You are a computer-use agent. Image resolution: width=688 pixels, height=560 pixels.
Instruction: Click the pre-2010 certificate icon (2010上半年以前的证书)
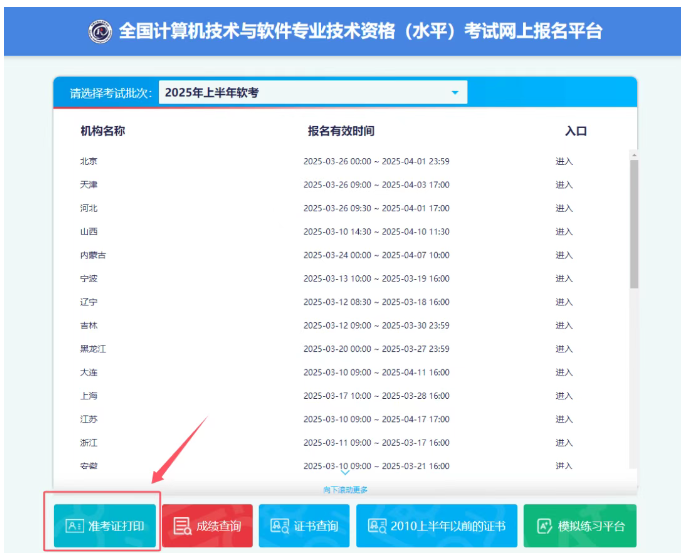tap(378, 526)
